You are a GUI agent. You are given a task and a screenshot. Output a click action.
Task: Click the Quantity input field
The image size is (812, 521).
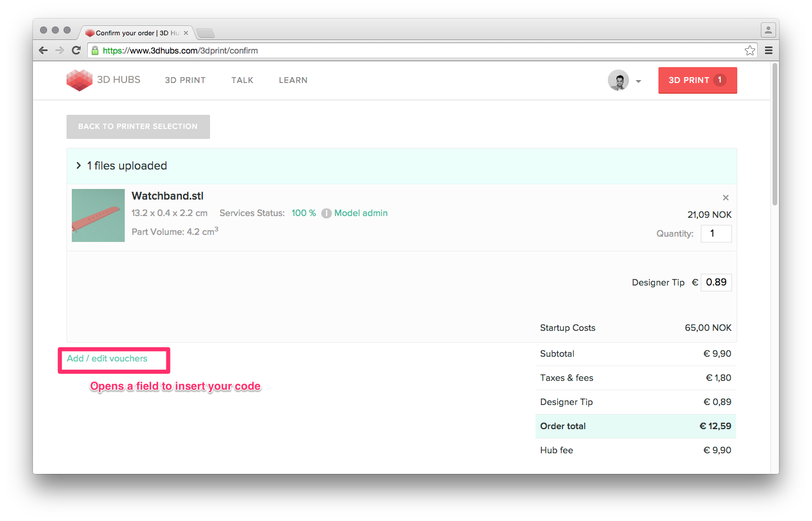[716, 234]
